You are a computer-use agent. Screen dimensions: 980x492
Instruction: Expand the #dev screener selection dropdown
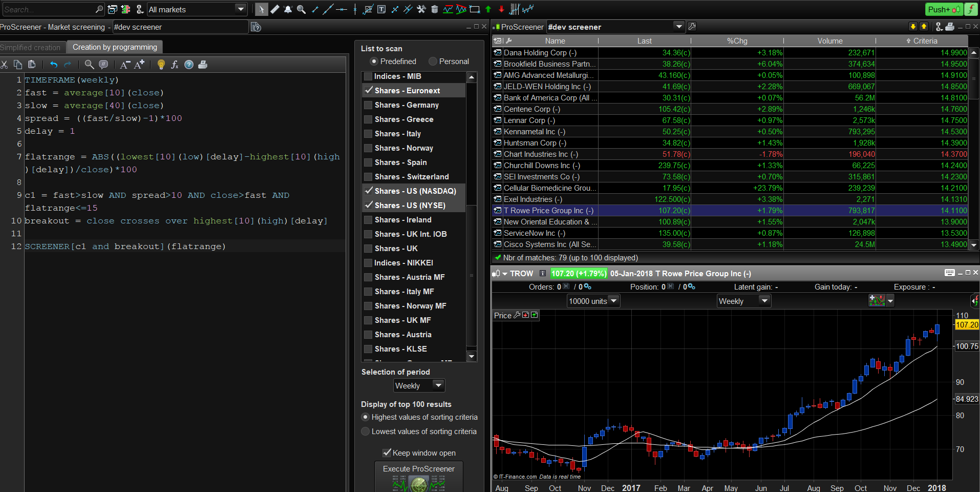coord(679,27)
